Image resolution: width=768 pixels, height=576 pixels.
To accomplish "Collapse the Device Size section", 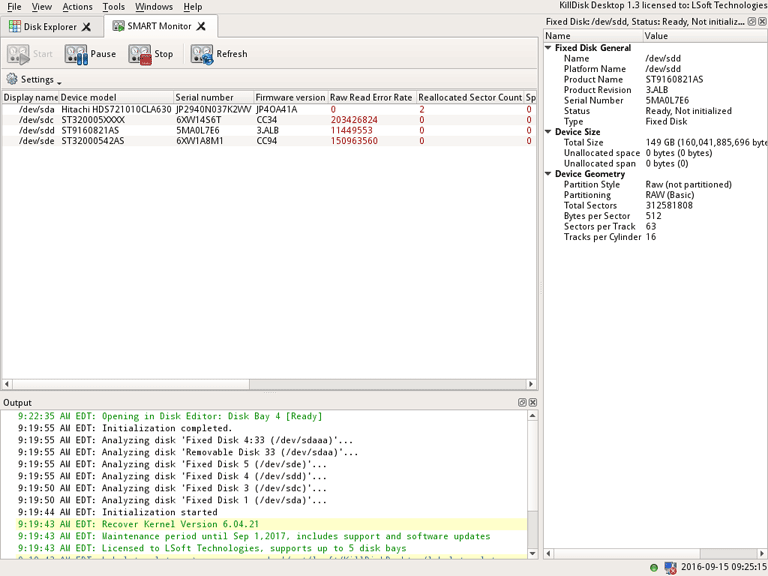I will tap(549, 132).
